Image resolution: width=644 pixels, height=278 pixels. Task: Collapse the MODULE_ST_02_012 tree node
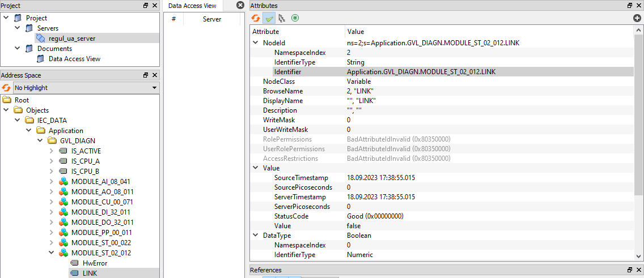pyautogui.click(x=52, y=253)
